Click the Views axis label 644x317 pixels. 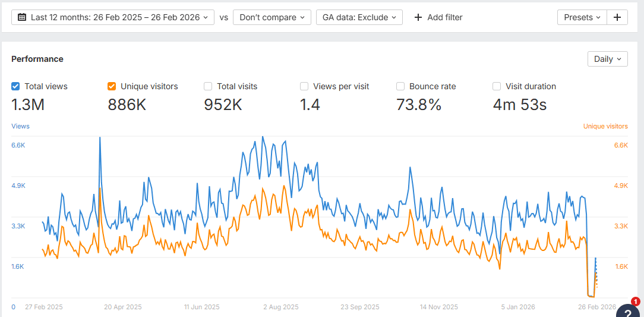[x=20, y=126]
